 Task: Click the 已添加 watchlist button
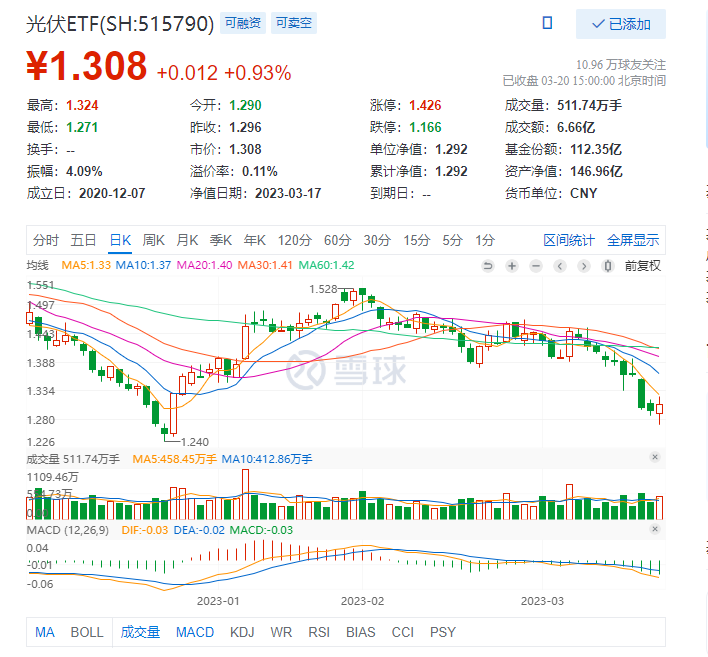[x=620, y=24]
